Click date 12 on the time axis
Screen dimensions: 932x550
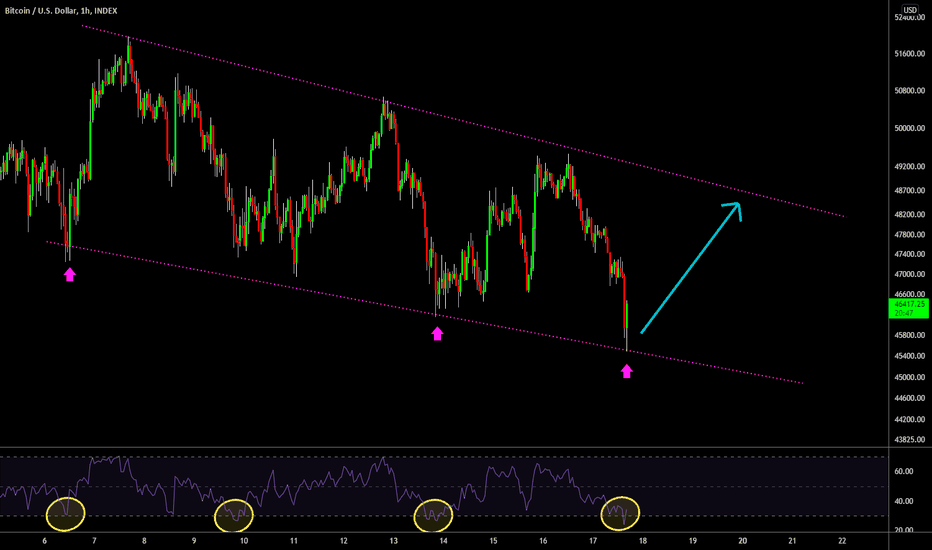(x=344, y=541)
